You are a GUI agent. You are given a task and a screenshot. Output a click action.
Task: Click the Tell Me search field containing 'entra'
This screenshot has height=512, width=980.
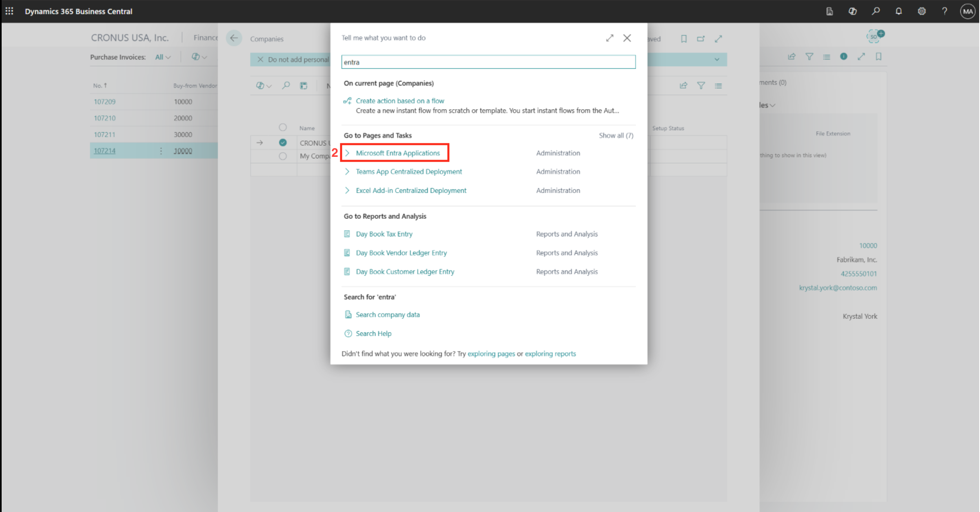(x=488, y=62)
